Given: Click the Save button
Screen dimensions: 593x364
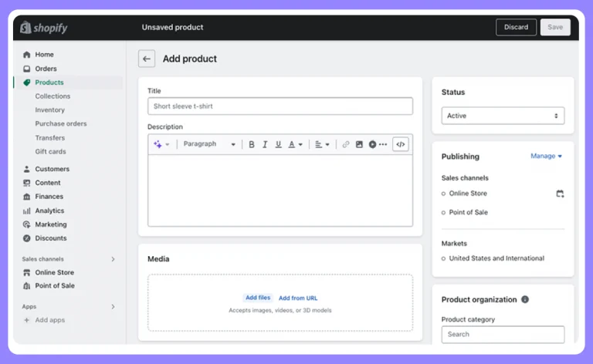Looking at the screenshot, I should (x=555, y=27).
